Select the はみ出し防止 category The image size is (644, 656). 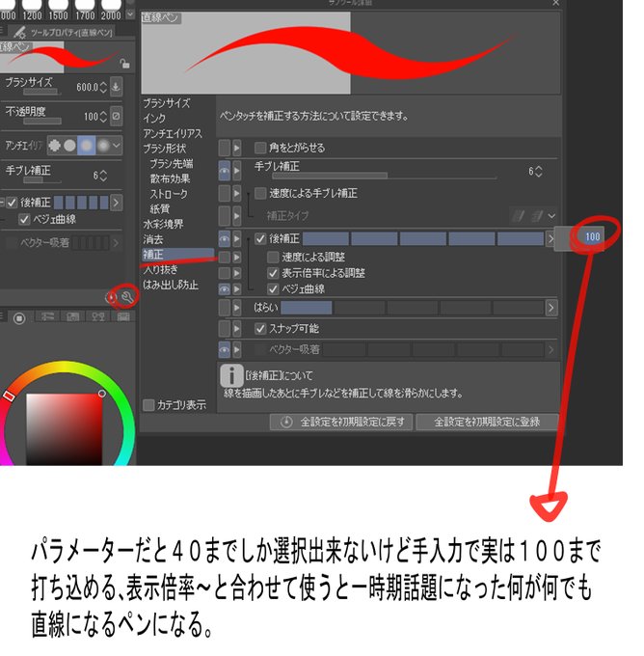point(171,285)
